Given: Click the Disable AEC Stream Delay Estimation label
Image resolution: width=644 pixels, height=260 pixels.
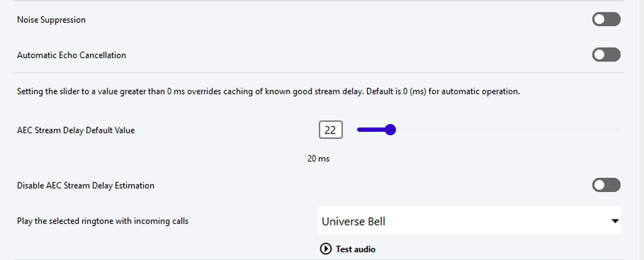Looking at the screenshot, I should tap(86, 186).
